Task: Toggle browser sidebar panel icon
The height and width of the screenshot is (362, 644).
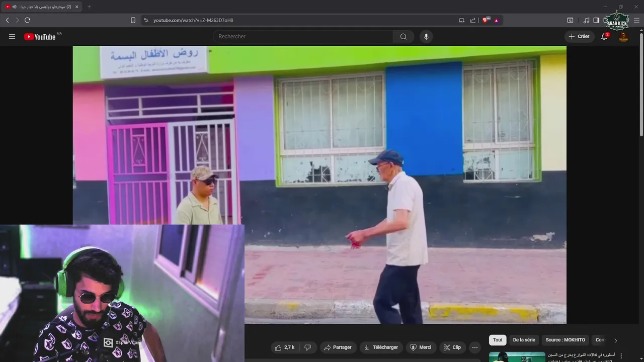Action: click(x=596, y=20)
